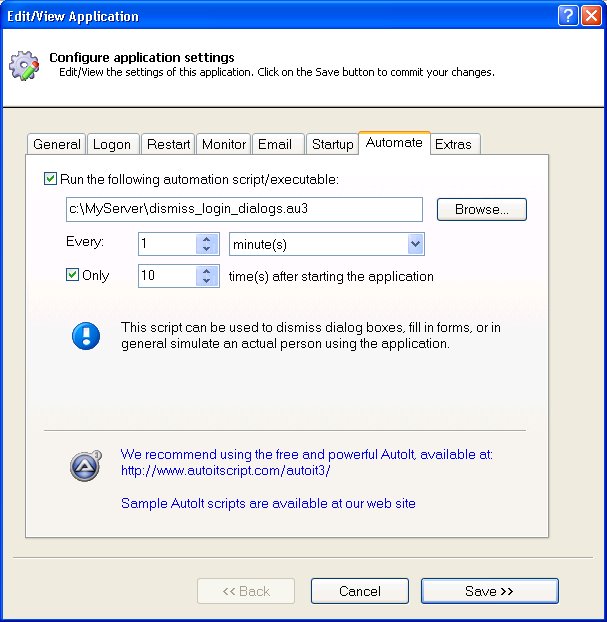The image size is (607, 622).
Task: Toggle the Only times limit checkbox
Action: click(72, 275)
